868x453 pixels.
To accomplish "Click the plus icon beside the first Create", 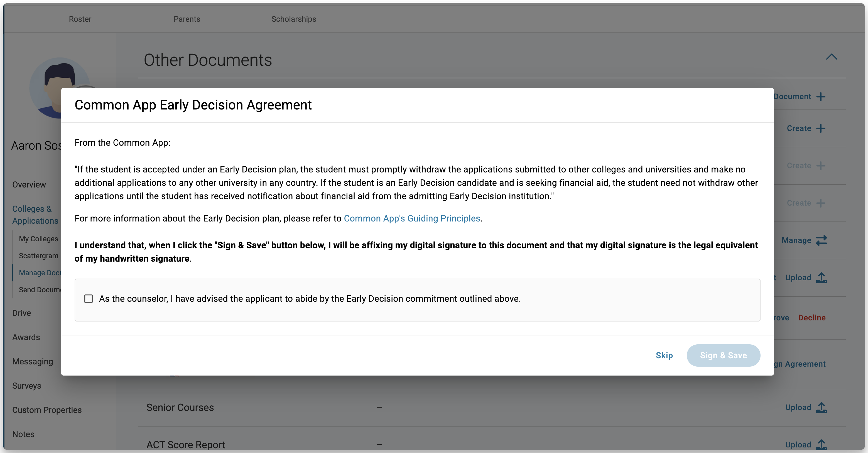I will point(821,128).
